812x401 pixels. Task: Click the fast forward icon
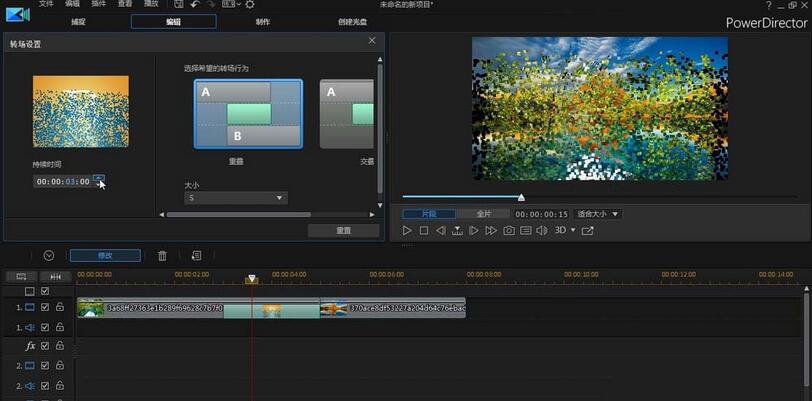click(x=491, y=231)
